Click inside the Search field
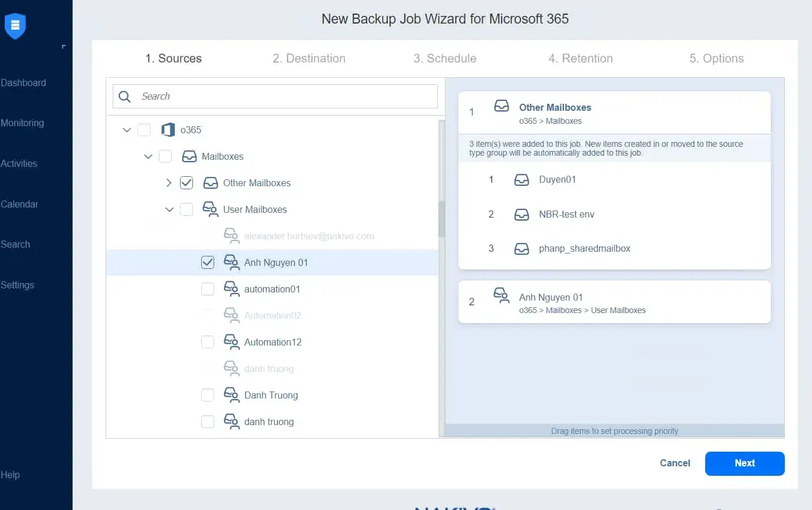Viewport: 812px width, 510px height. (274, 96)
